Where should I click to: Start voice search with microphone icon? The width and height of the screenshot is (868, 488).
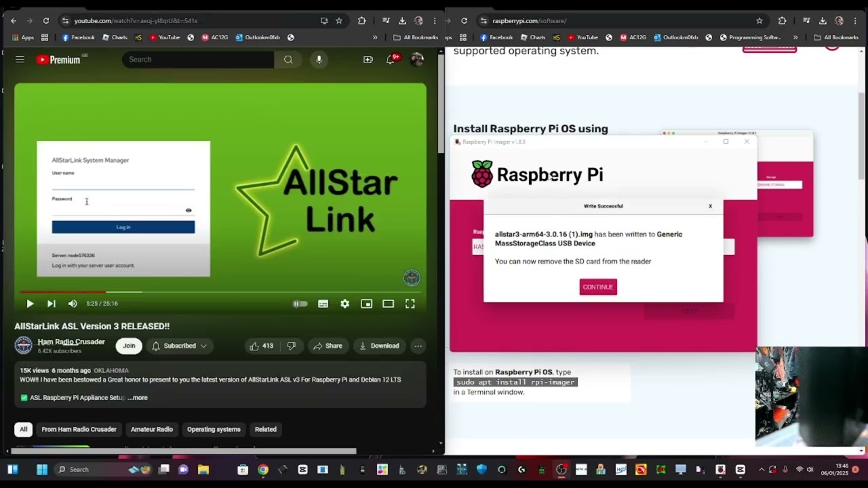319,60
